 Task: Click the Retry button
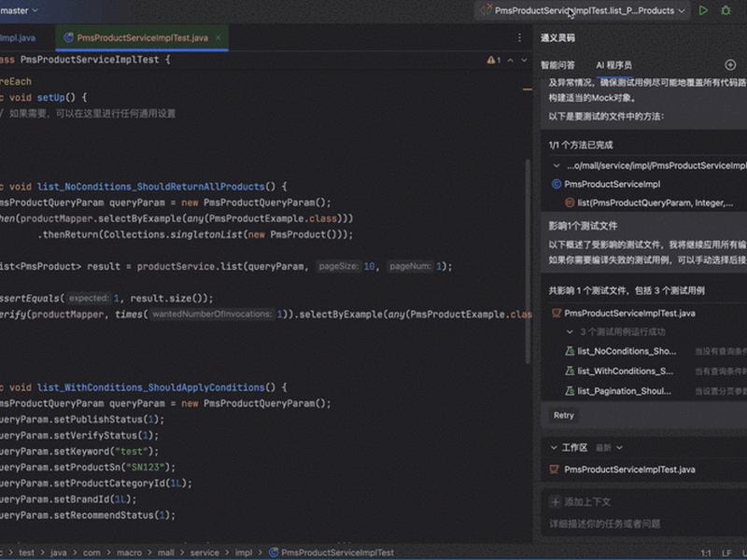coord(564,415)
